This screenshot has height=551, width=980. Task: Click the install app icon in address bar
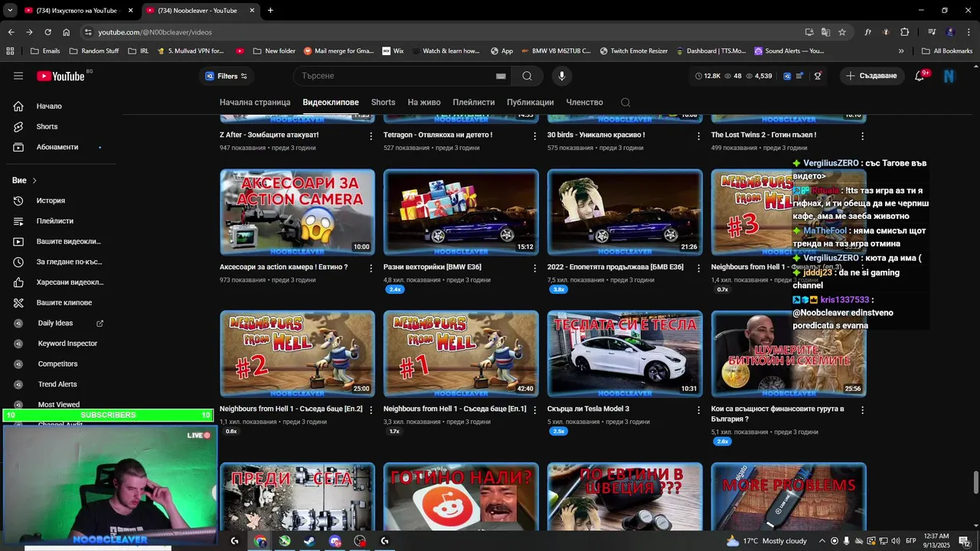tap(809, 32)
